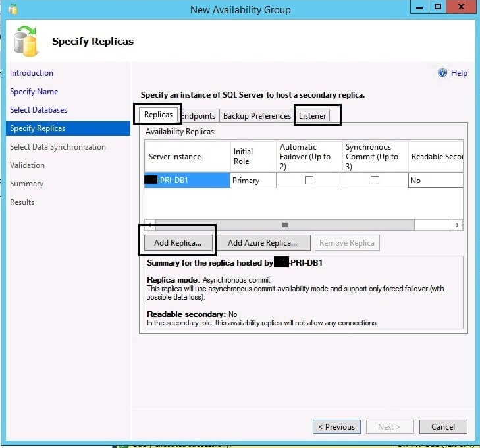Image resolution: width=480 pixels, height=448 pixels.
Task: Click Add Azure Replica button
Action: click(x=262, y=243)
